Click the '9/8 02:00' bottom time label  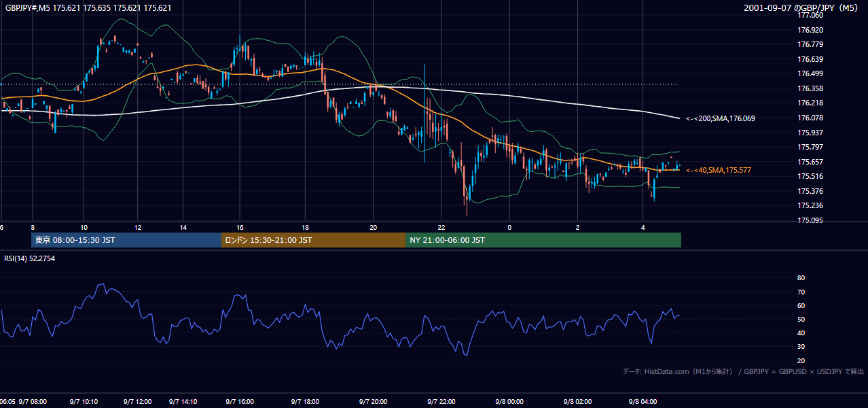coord(577,402)
